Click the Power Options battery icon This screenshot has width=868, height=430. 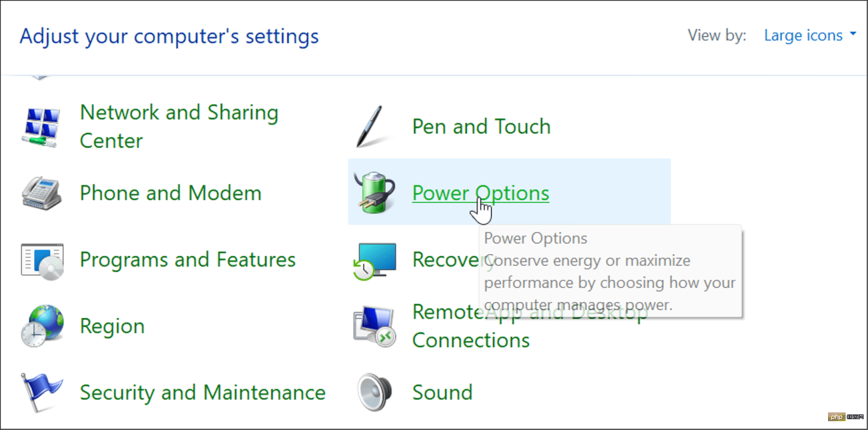click(376, 191)
